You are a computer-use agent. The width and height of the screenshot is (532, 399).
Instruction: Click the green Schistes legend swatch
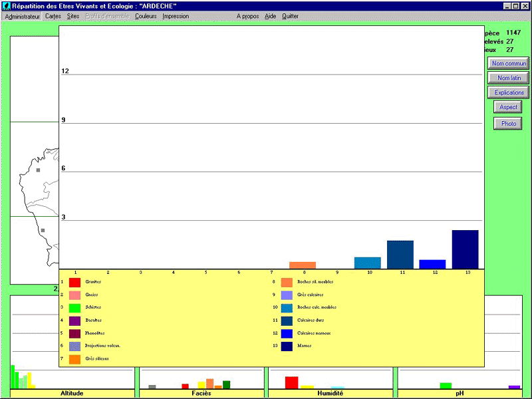74,308
